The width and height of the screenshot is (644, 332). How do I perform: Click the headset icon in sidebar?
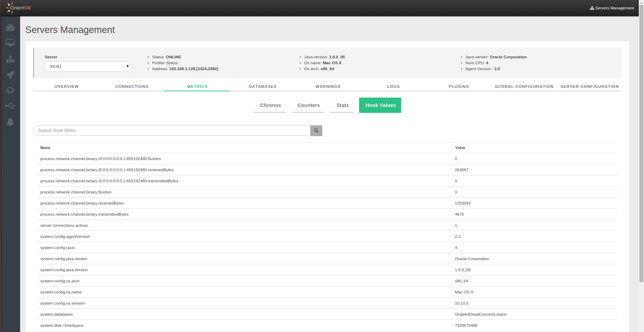tap(10, 90)
